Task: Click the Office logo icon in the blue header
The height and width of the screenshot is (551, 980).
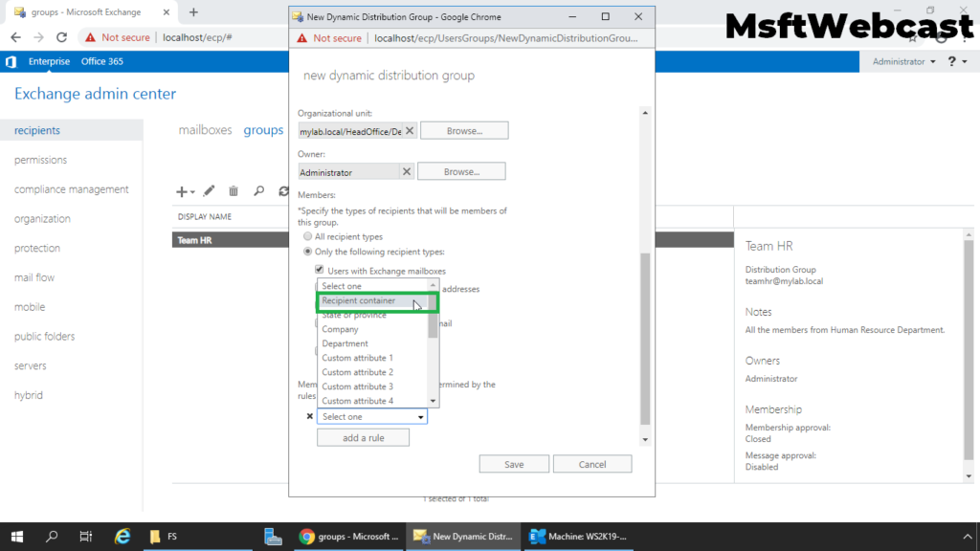Action: (11, 61)
